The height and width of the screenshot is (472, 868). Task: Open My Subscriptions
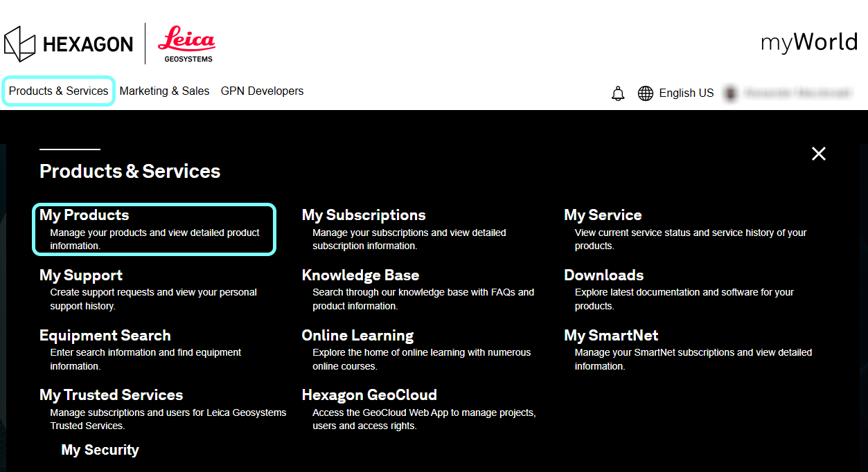364,215
